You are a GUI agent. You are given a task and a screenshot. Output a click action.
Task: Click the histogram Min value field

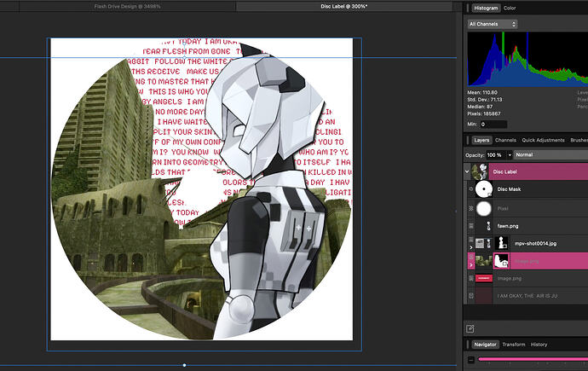493,125
